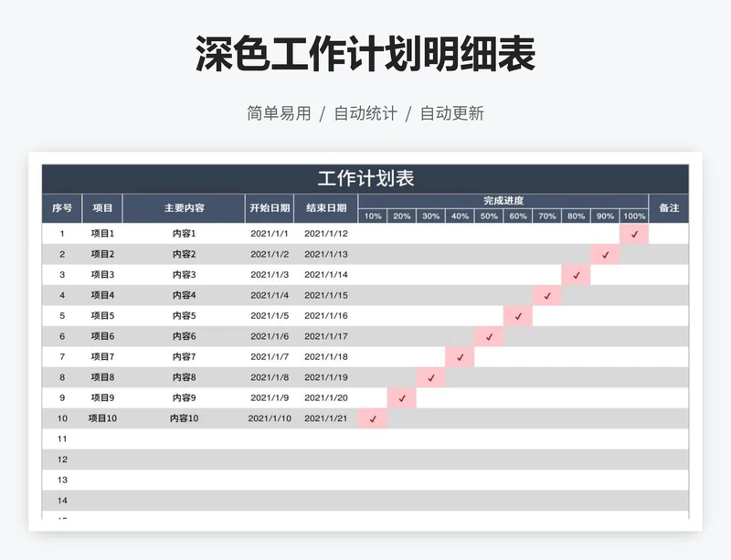Click the 开始日期 column header

pyautogui.click(x=270, y=208)
